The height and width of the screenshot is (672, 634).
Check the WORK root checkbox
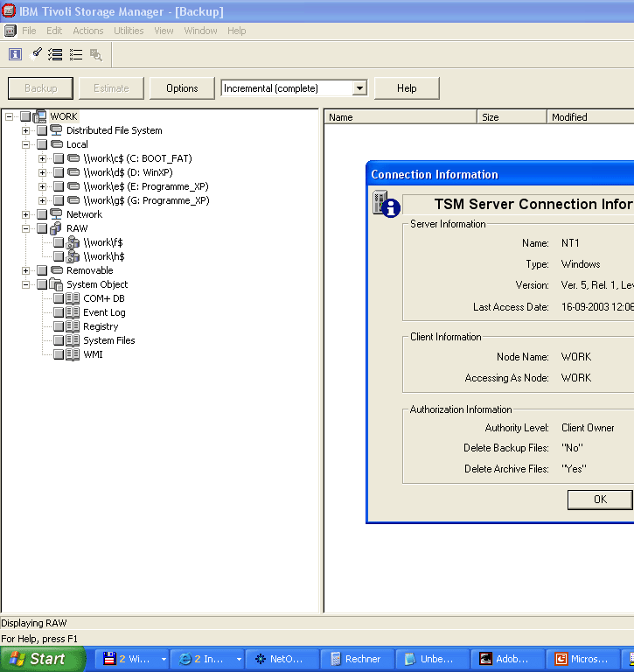(x=25, y=116)
